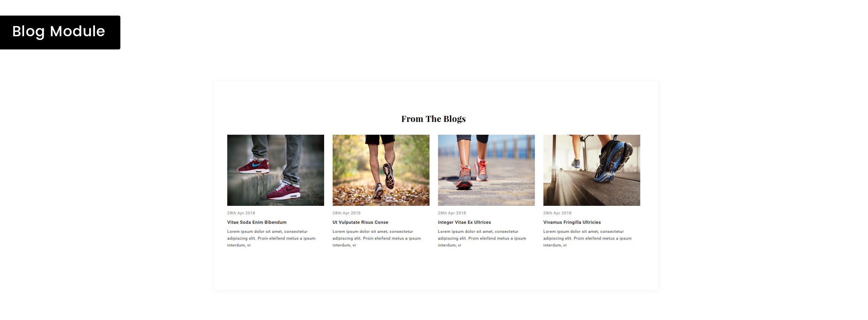
Task: Click the date under the maroon sneakers image
Action: pyautogui.click(x=241, y=213)
